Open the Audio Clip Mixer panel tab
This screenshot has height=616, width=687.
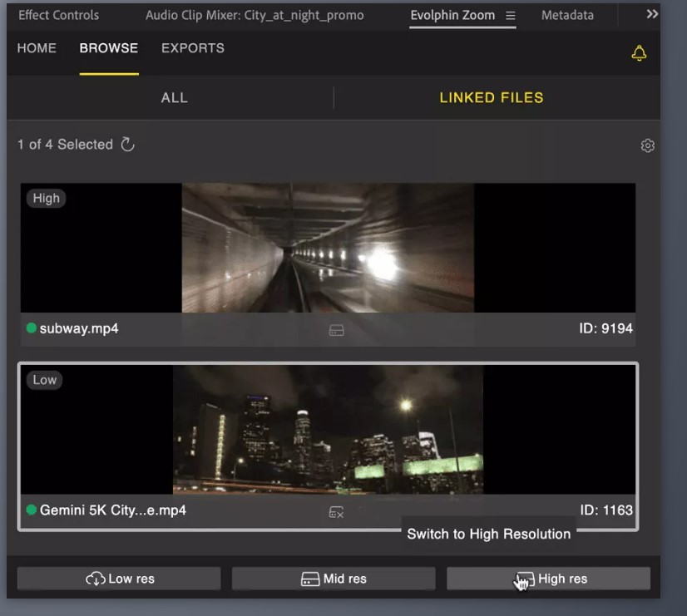[255, 16]
